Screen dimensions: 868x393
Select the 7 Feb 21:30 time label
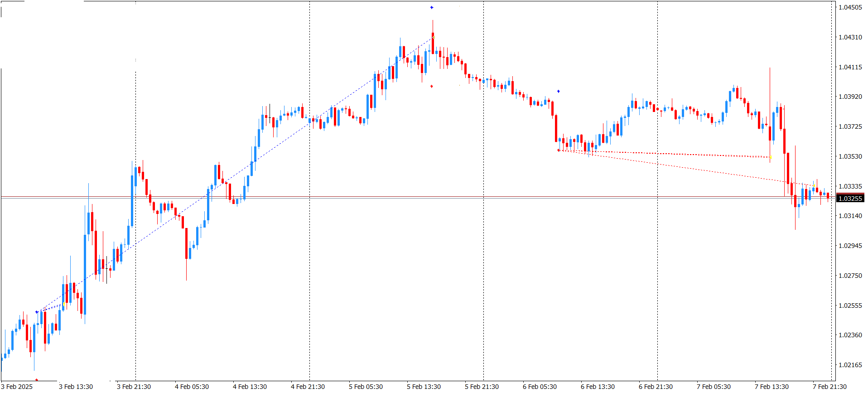coord(829,387)
